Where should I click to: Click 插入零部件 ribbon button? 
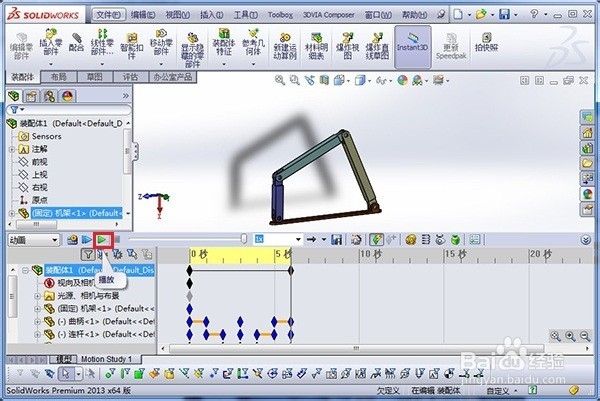51,42
